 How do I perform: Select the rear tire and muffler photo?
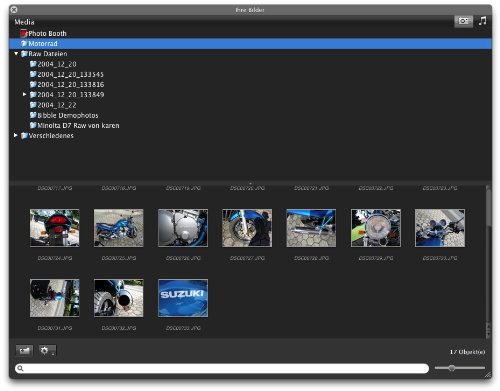tap(119, 298)
